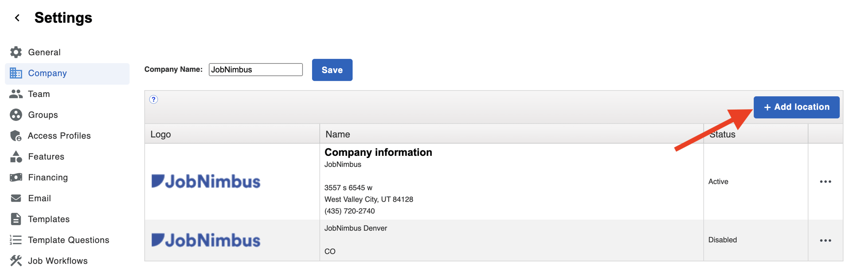Select the General settings gear icon
The height and width of the screenshot is (273, 868).
tap(16, 52)
